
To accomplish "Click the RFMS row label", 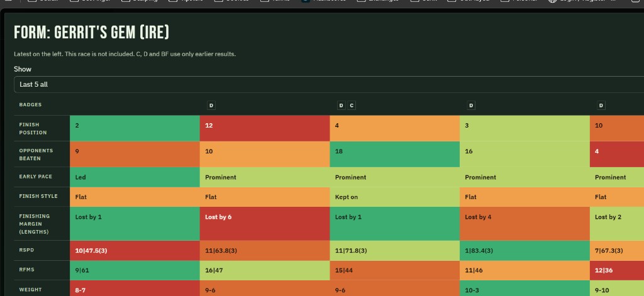I will tap(26, 270).
